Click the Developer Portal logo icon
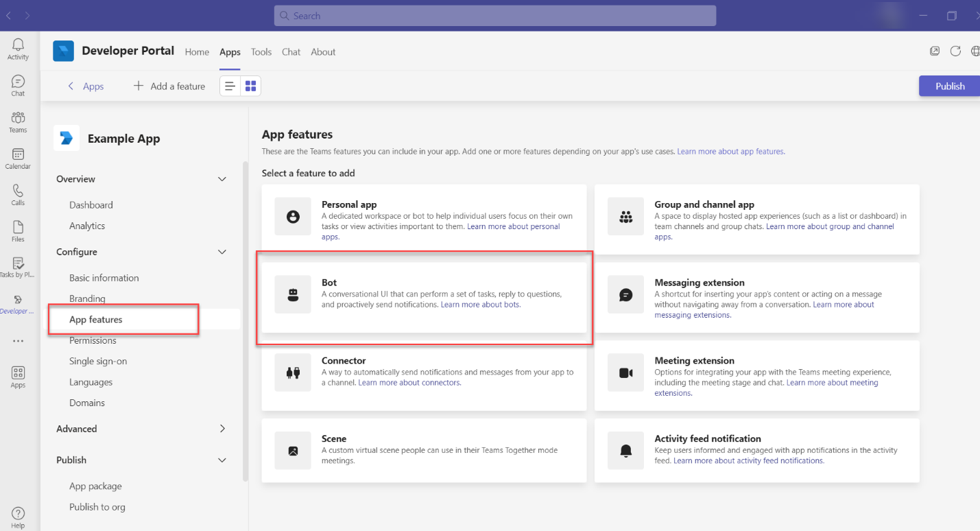 (x=63, y=51)
